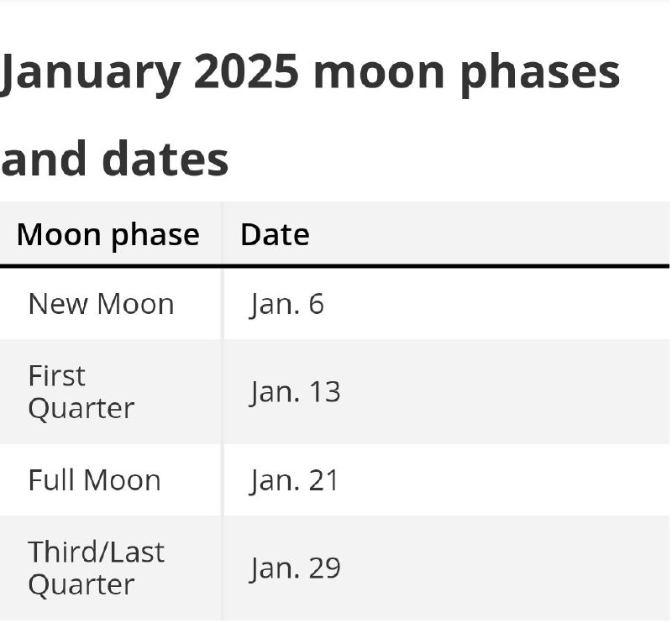Click the word "January" in the heading
This screenshot has width=672, height=623.
click(88, 74)
